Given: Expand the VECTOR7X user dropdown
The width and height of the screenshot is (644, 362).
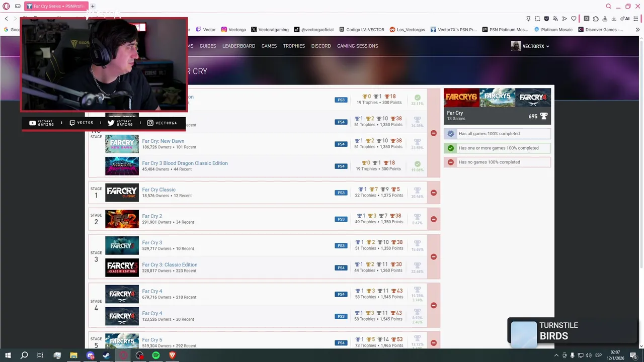Looking at the screenshot, I should click(x=547, y=46).
